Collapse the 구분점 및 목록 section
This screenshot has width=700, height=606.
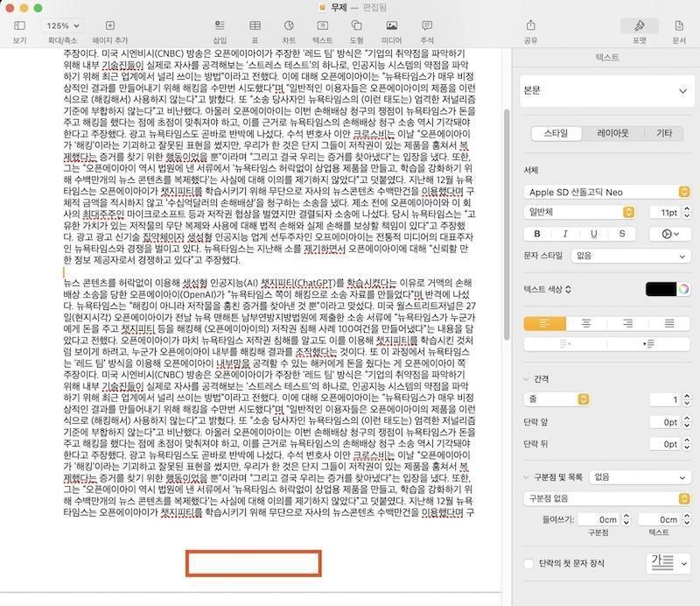pos(526,477)
